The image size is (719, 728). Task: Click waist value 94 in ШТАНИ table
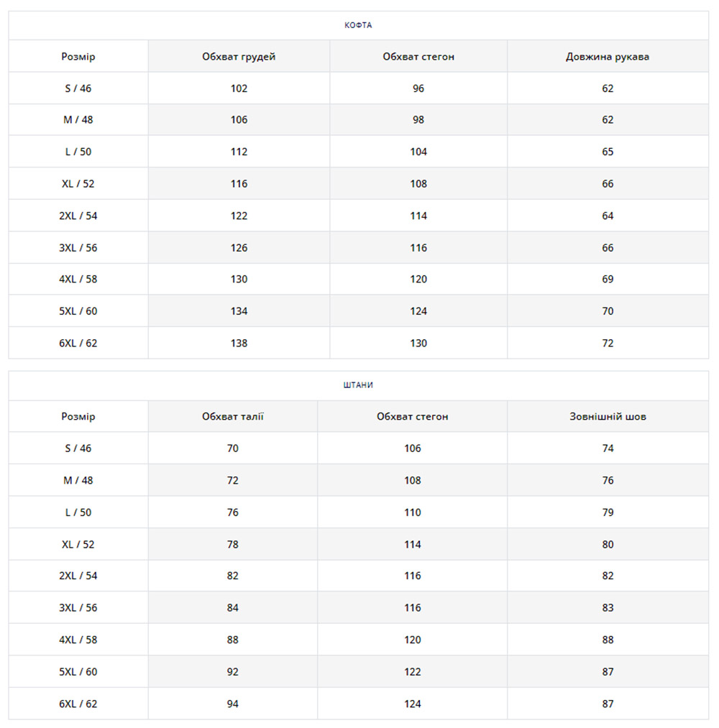pos(233,704)
